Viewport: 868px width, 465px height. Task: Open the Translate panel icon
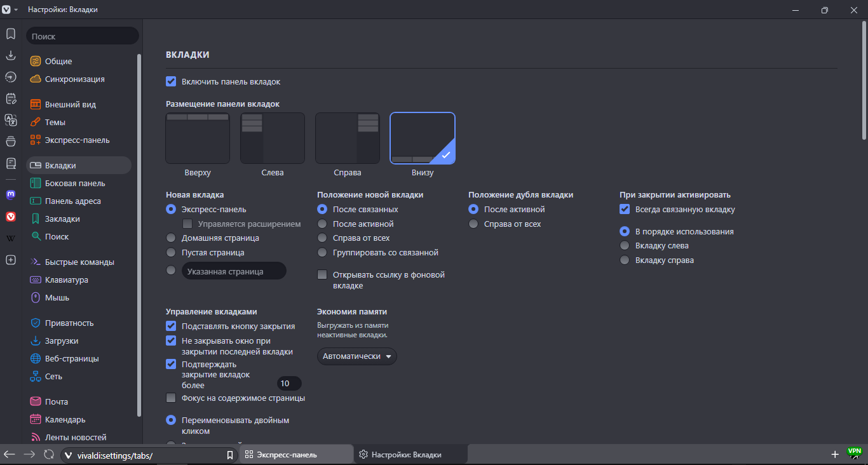click(11, 120)
